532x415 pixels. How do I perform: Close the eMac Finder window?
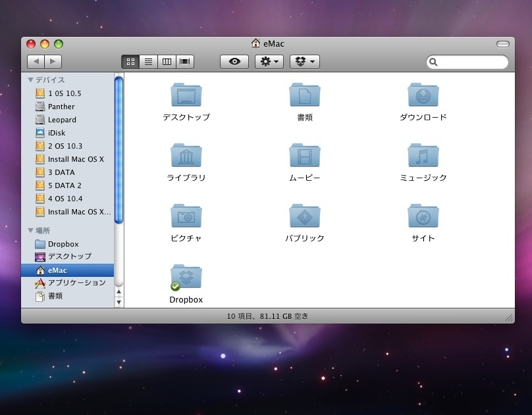[31, 44]
